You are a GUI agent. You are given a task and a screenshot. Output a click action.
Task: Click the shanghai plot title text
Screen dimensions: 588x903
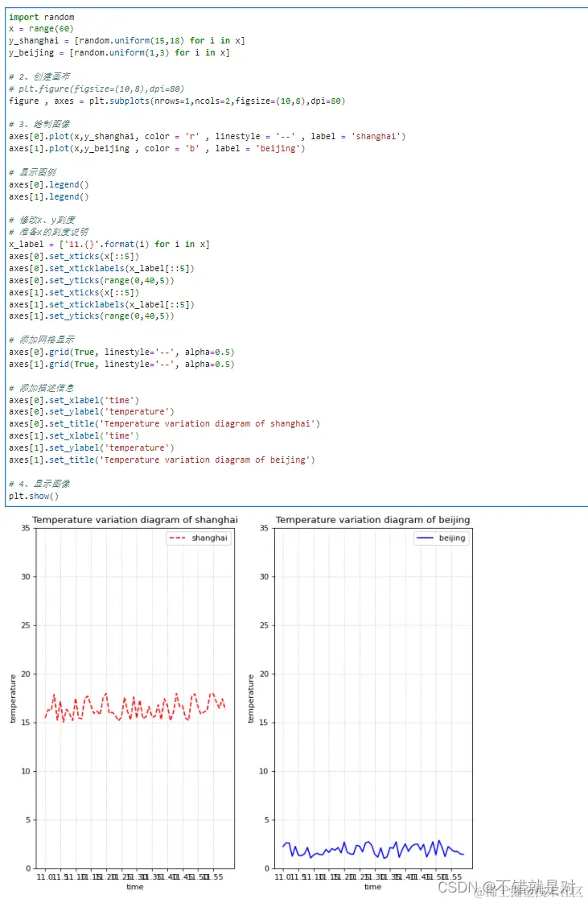(x=135, y=520)
